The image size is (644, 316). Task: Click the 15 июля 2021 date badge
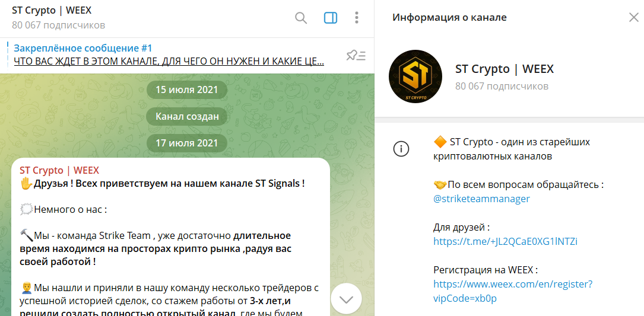pos(187,90)
